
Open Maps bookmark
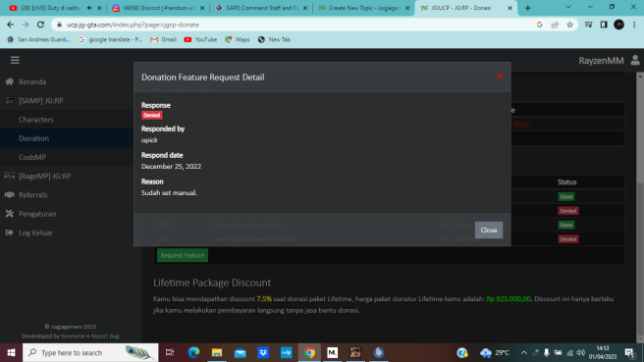238,39
